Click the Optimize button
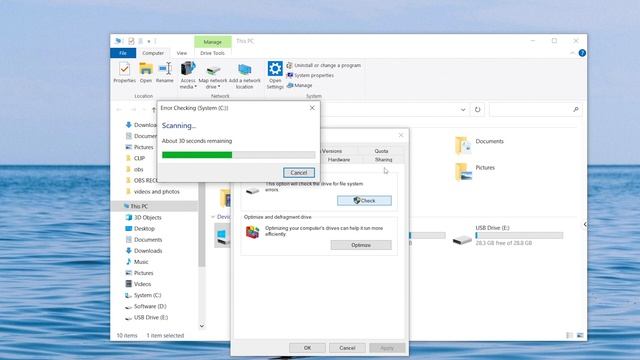The image size is (640, 360). pyautogui.click(x=361, y=245)
